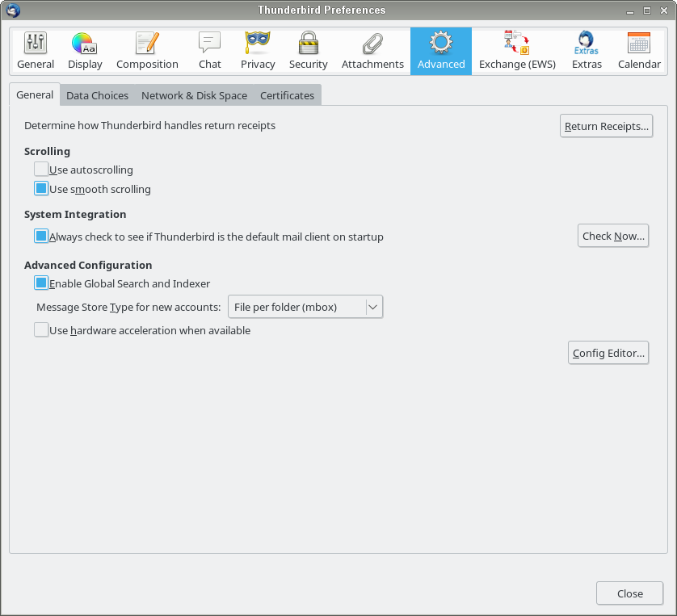Open Privacy preferences with mask icon
The width and height of the screenshot is (677, 616).
(258, 51)
